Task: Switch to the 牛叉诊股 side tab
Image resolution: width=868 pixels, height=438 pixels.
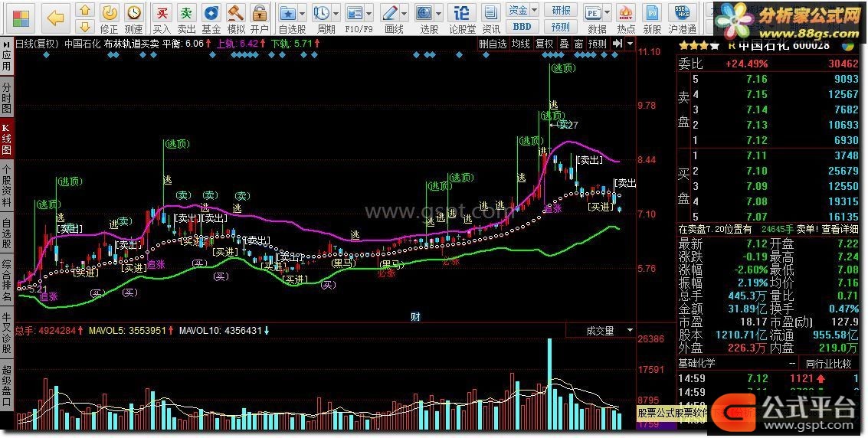Action: (x=6, y=332)
